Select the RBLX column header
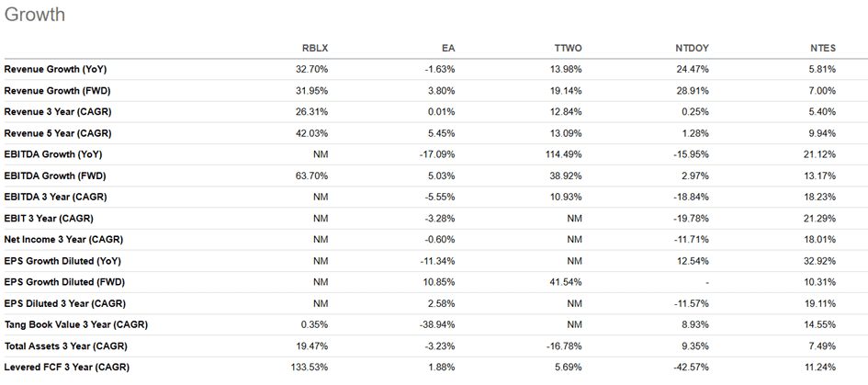868x385 pixels. (315, 49)
